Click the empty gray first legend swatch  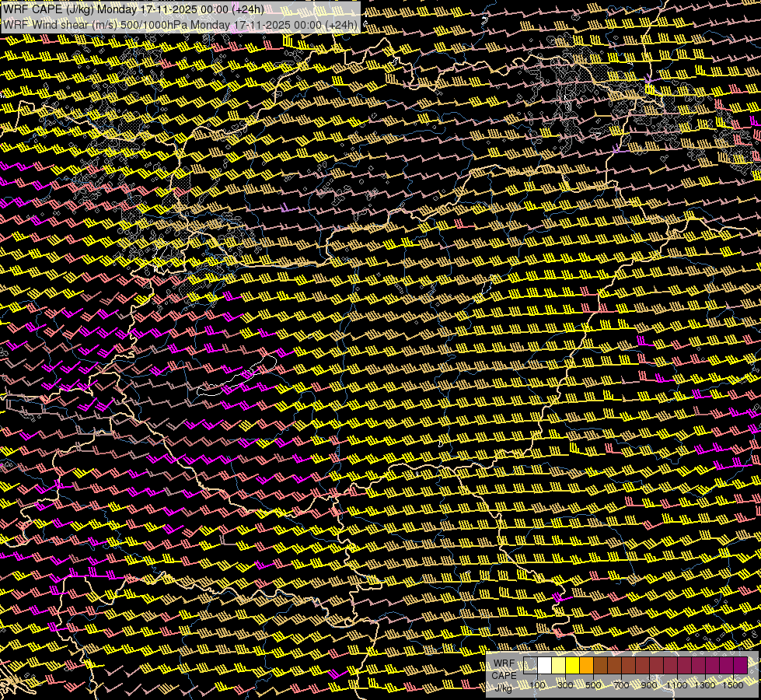[530, 666]
